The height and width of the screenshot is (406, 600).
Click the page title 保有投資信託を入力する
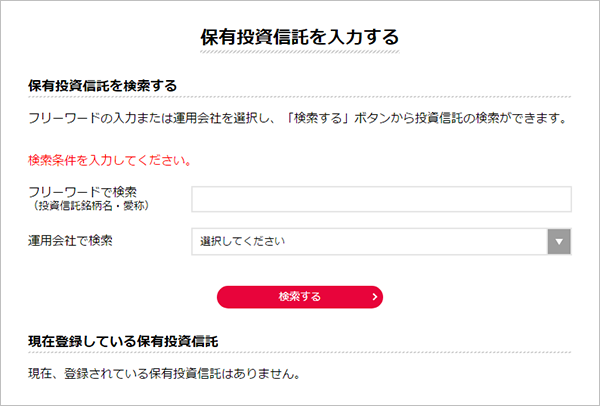click(299, 37)
